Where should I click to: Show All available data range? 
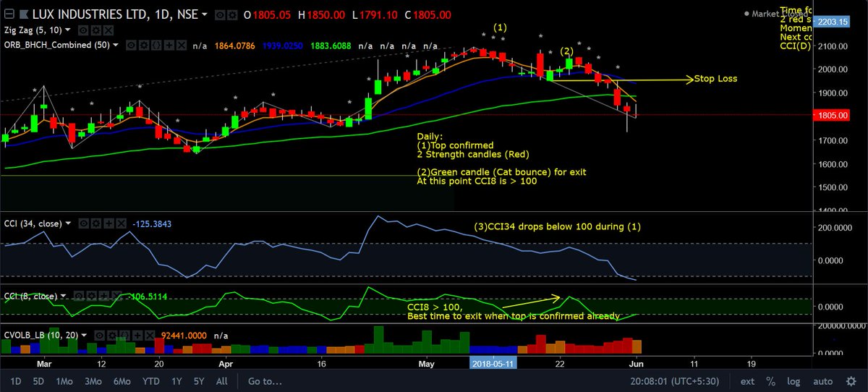pyautogui.click(x=222, y=381)
